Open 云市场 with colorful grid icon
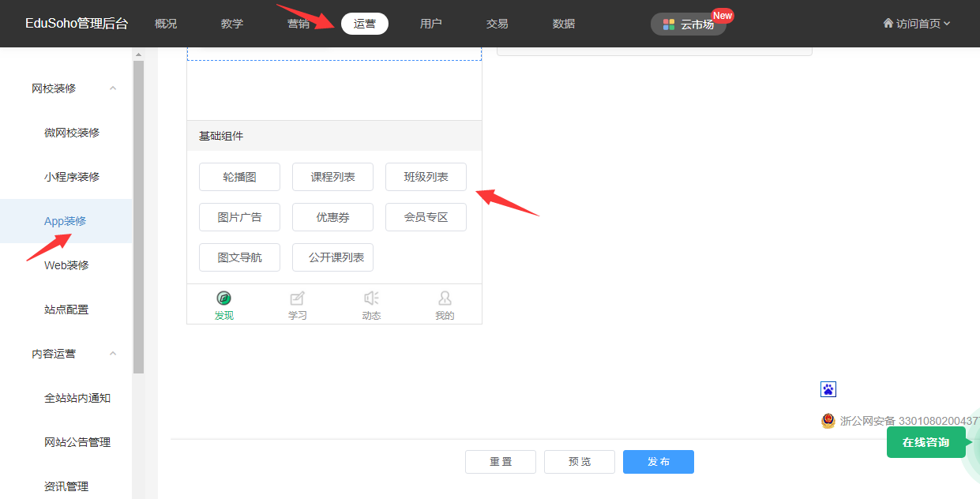 coord(688,24)
